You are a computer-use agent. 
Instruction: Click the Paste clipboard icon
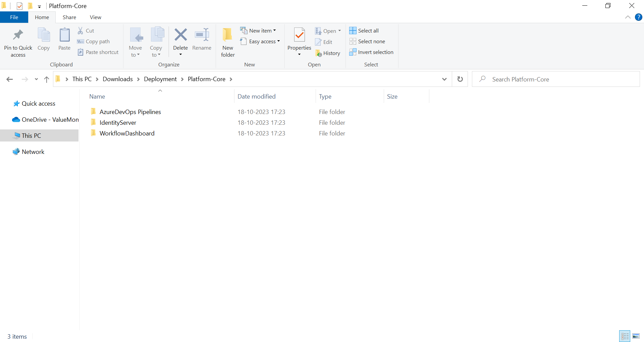pyautogui.click(x=64, y=35)
